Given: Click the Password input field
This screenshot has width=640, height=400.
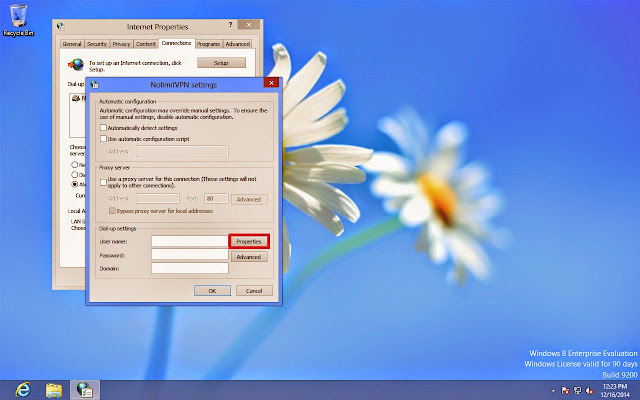Looking at the screenshot, I should click(x=190, y=255).
